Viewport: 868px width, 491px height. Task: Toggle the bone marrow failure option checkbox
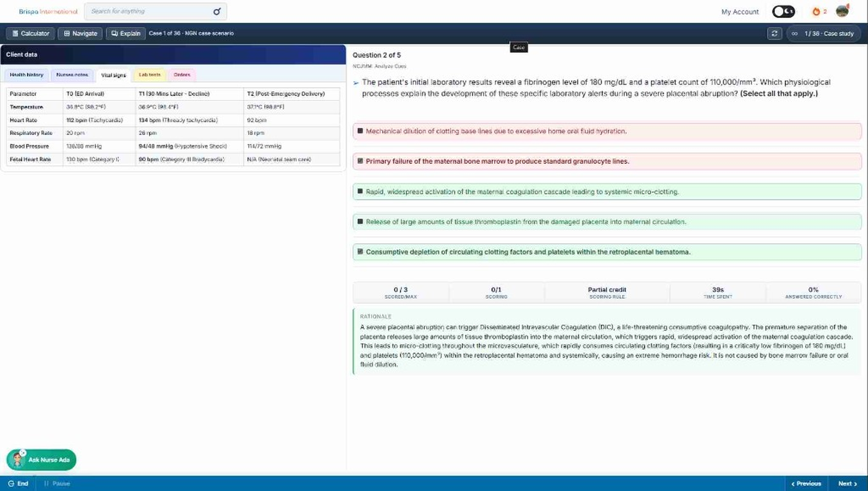pyautogui.click(x=360, y=161)
